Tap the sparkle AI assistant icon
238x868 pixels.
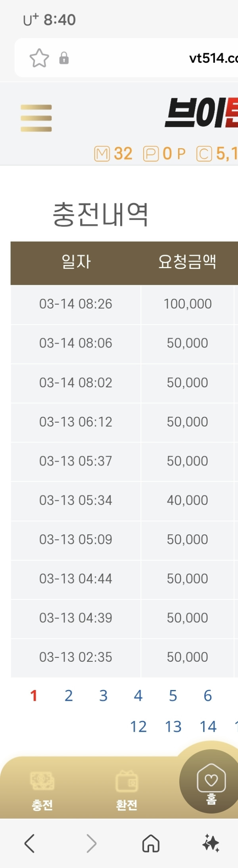click(211, 843)
